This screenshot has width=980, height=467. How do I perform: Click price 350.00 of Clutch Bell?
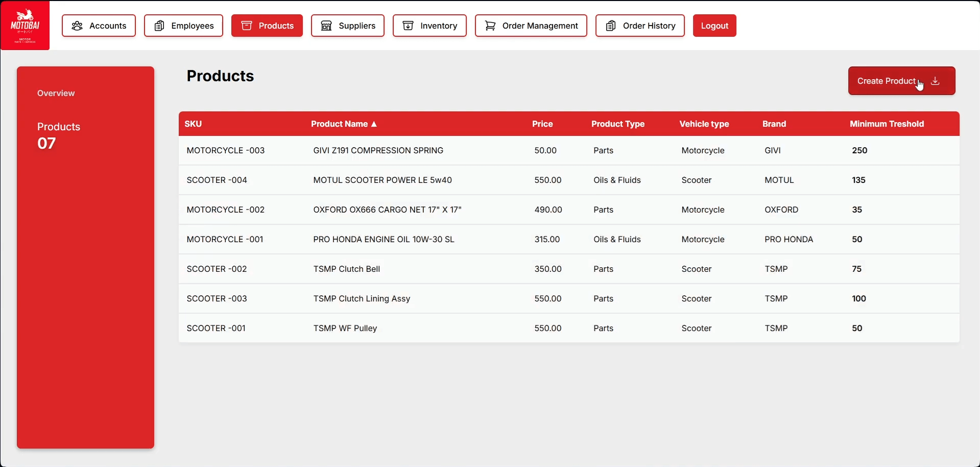(x=548, y=269)
